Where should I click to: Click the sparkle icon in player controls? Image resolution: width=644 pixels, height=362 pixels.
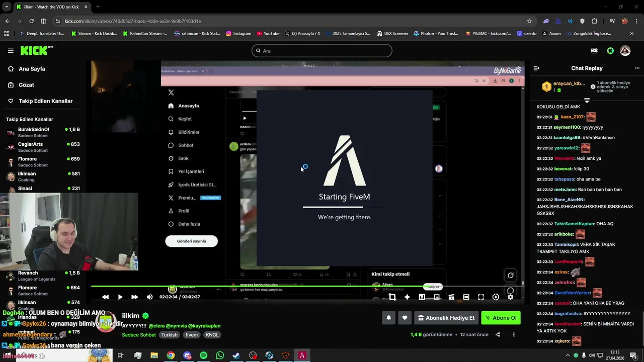407,297
